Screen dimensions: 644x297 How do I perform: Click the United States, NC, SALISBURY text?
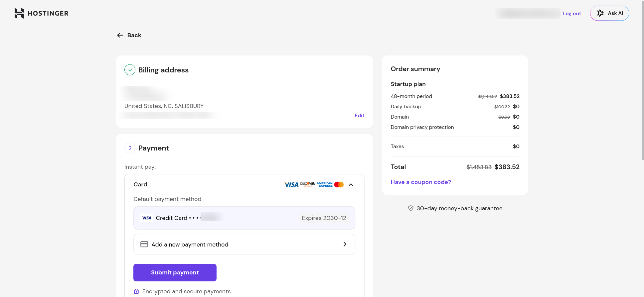coord(164,106)
